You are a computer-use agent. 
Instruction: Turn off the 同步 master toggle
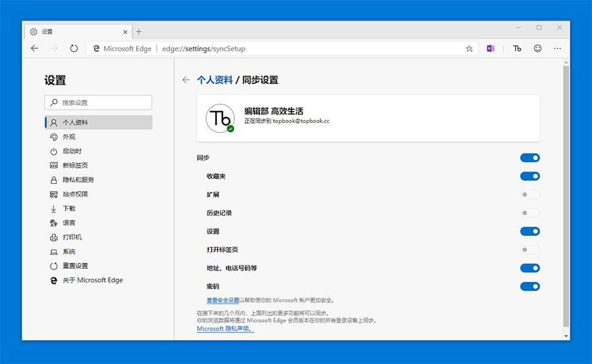point(530,158)
